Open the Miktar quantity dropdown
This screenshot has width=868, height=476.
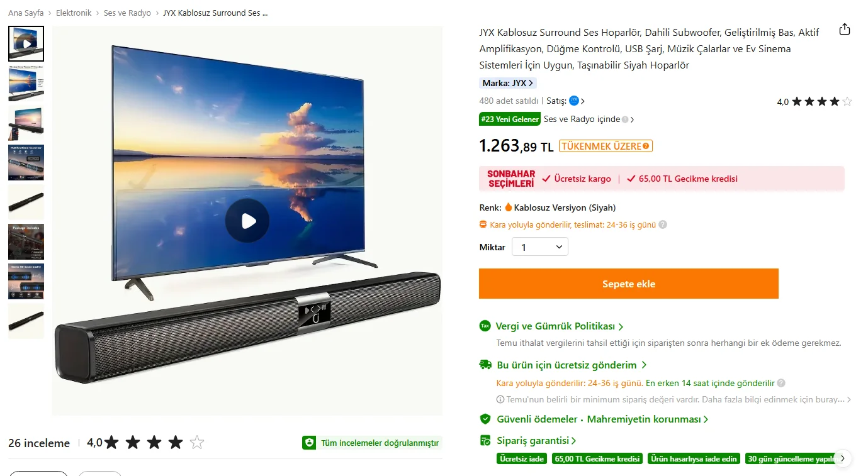click(540, 247)
